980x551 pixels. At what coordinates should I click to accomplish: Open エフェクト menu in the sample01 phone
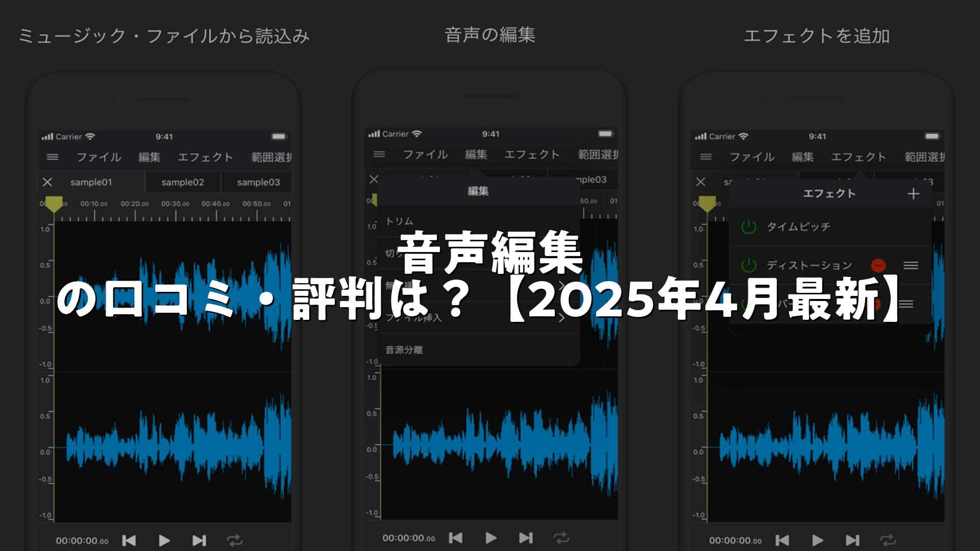(x=205, y=157)
